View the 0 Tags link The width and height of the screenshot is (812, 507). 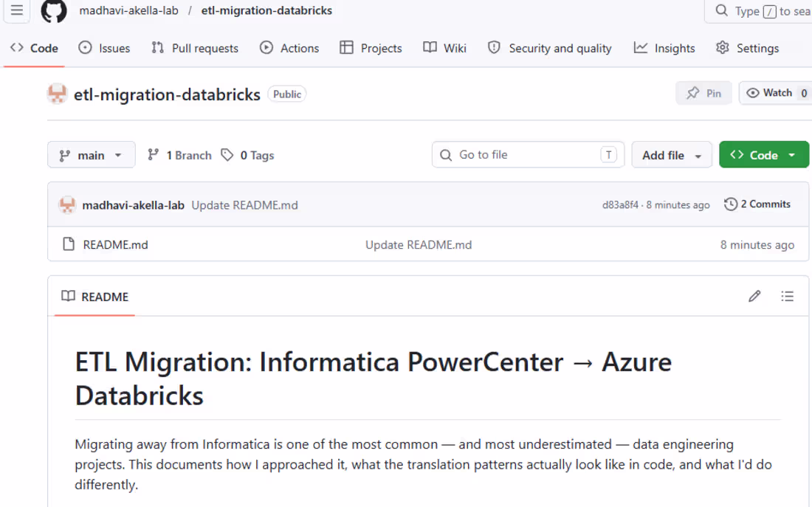point(247,155)
